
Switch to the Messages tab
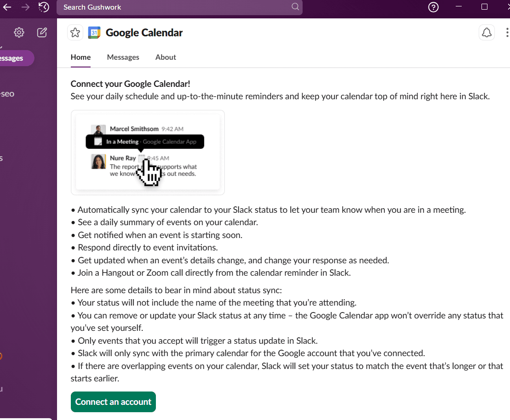point(123,57)
